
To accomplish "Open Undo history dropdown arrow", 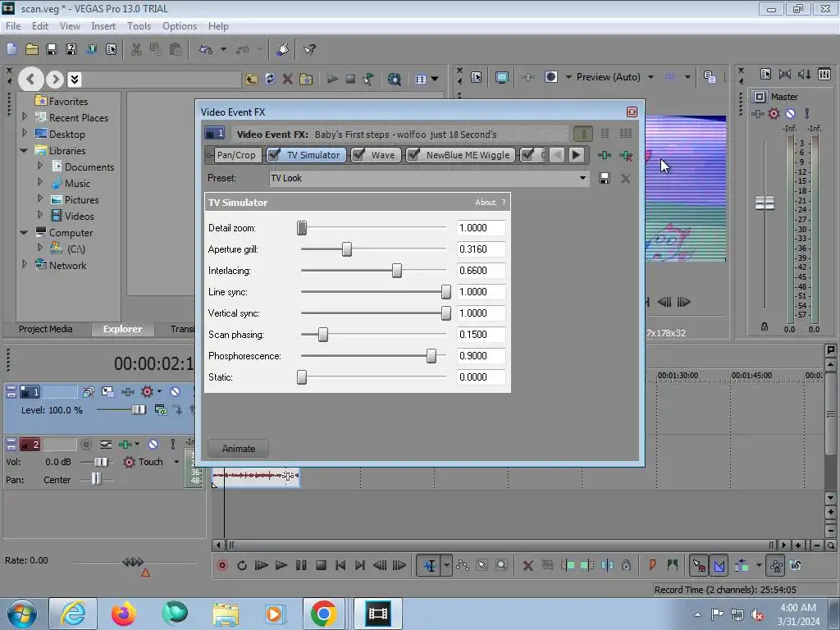I will coord(223,49).
